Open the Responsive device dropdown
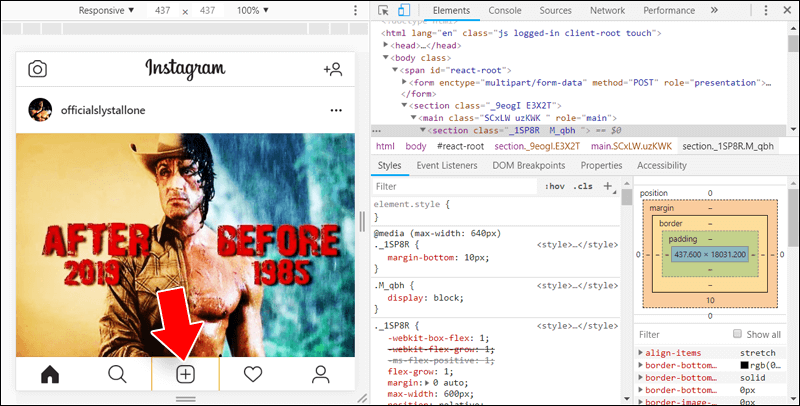The image size is (800, 406). pyautogui.click(x=106, y=10)
